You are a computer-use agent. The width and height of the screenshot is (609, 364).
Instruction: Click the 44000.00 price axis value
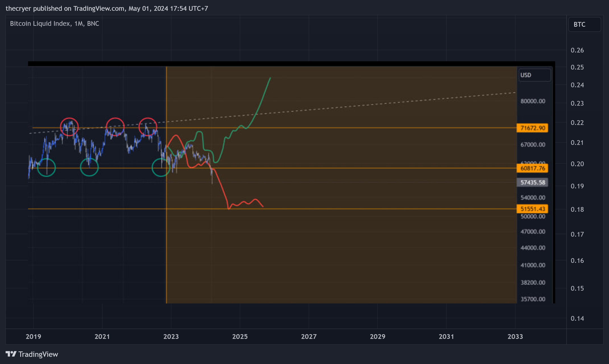tap(533, 248)
